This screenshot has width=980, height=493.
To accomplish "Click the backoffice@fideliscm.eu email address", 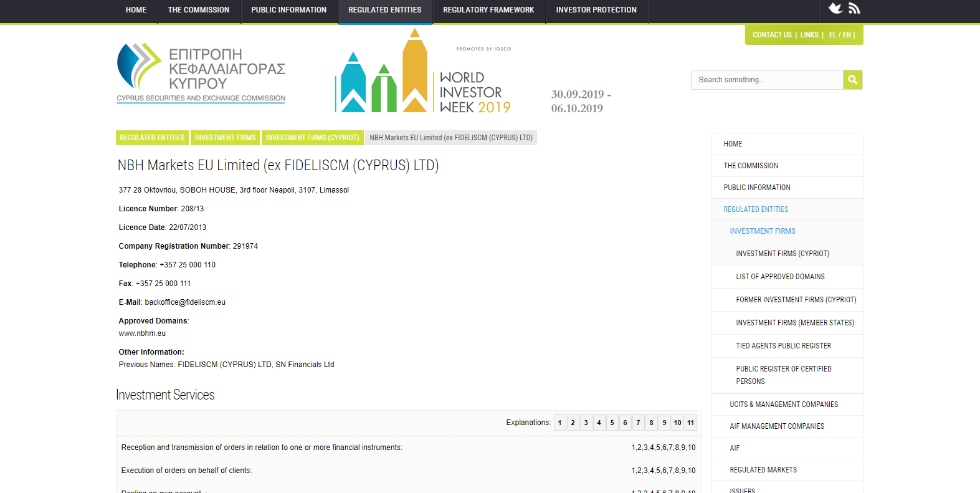I will pyautogui.click(x=185, y=302).
